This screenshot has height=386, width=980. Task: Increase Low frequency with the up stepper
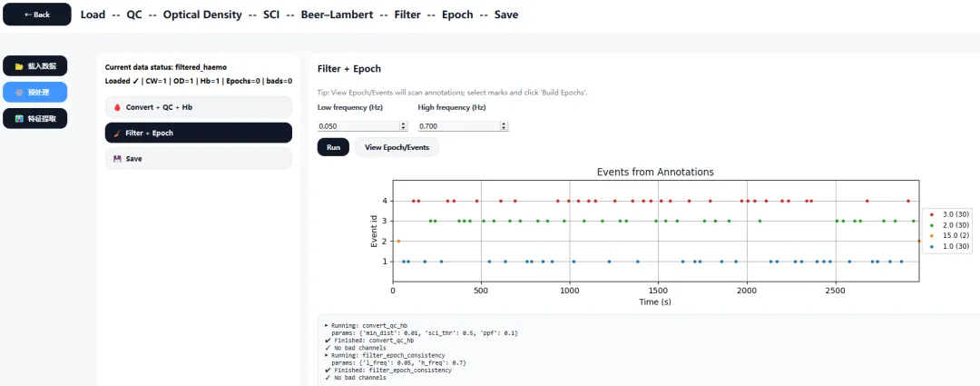tap(402, 124)
